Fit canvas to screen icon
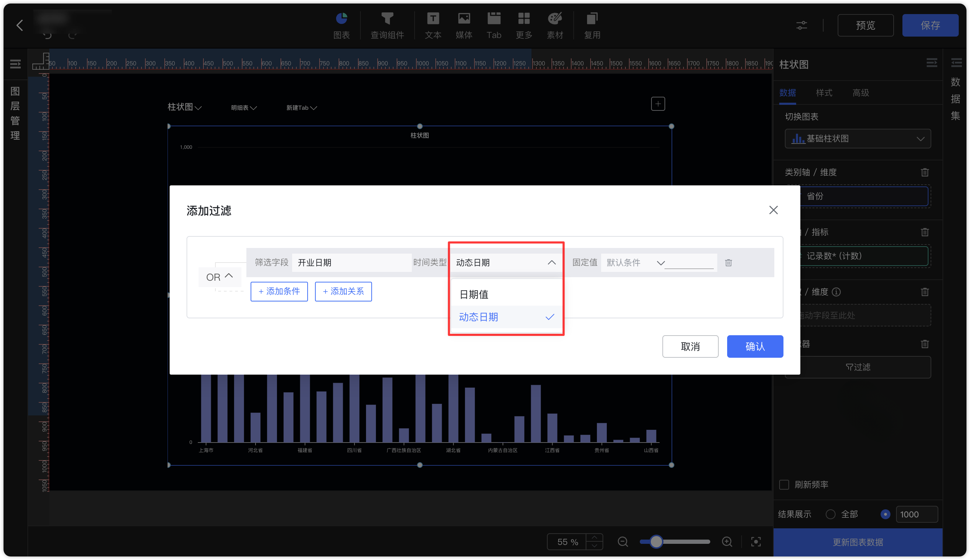The image size is (970, 560). (756, 542)
